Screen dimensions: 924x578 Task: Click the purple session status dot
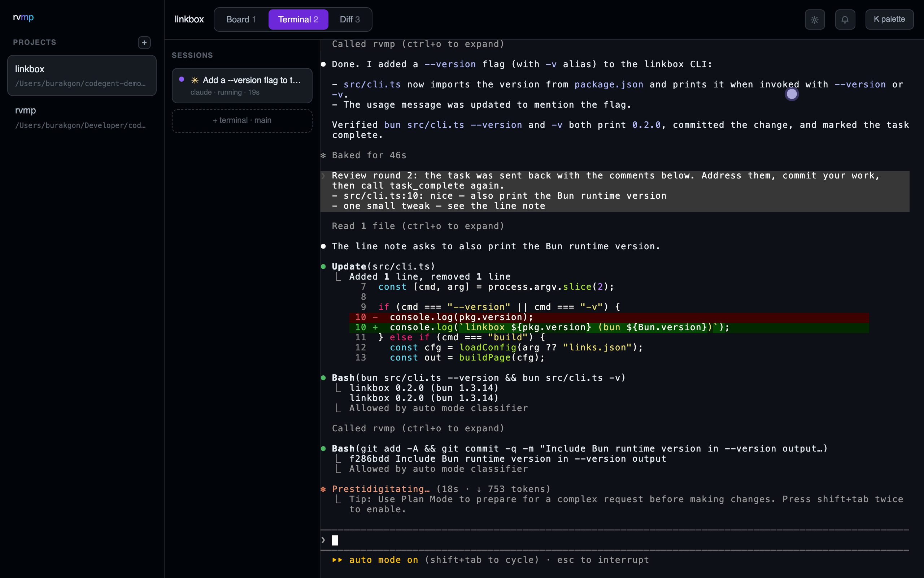pos(182,79)
